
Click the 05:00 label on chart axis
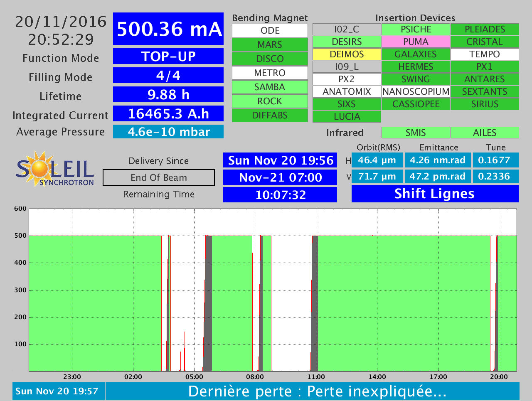click(x=194, y=377)
